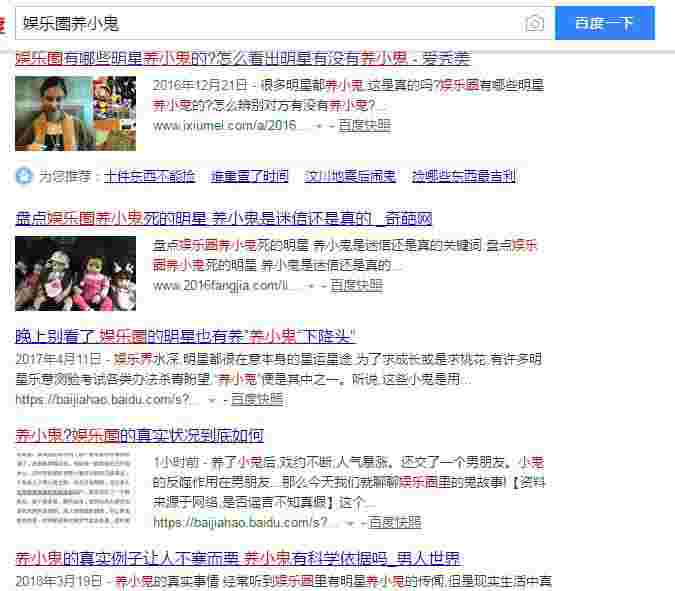Expand dropdown arrow beside the 1小时前 result URL
675x591 pixels.
pyautogui.click(x=351, y=523)
